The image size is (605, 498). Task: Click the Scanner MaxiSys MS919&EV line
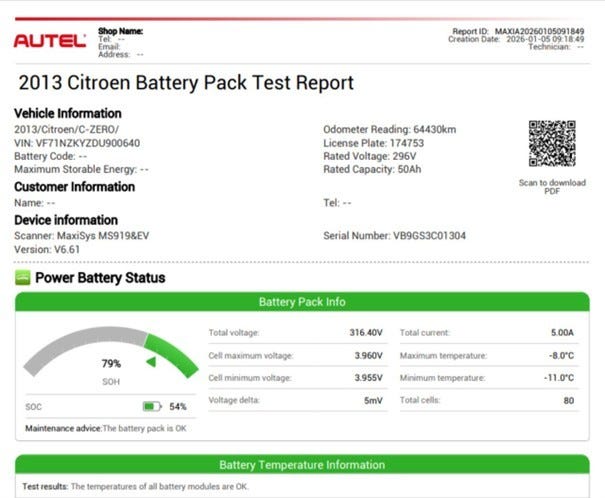81,236
